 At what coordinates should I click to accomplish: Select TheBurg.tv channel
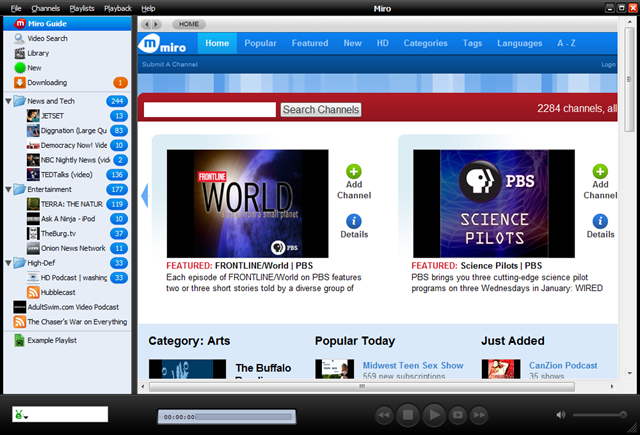pyautogui.click(x=67, y=233)
